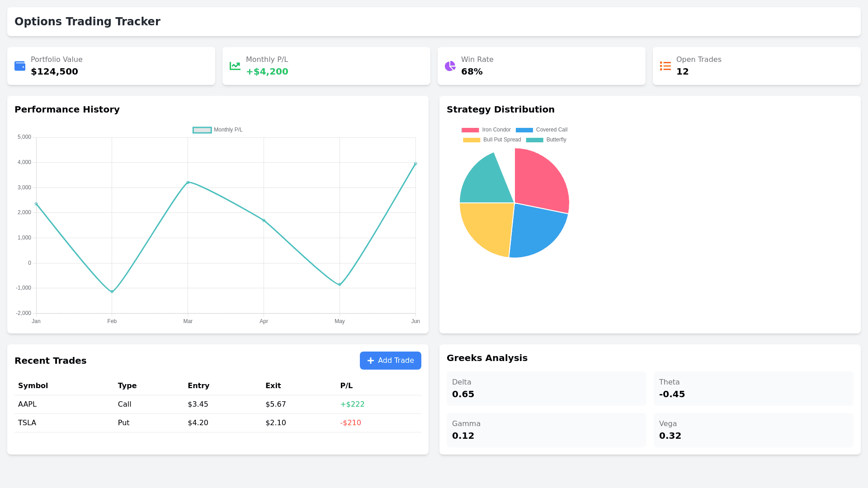Click the Monthly P/L chart-line icon
The image size is (868, 488).
tap(235, 66)
